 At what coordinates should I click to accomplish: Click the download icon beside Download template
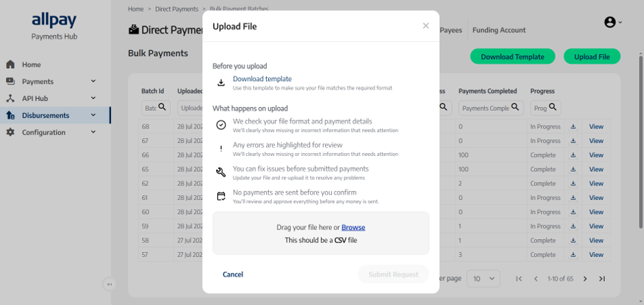click(x=221, y=82)
